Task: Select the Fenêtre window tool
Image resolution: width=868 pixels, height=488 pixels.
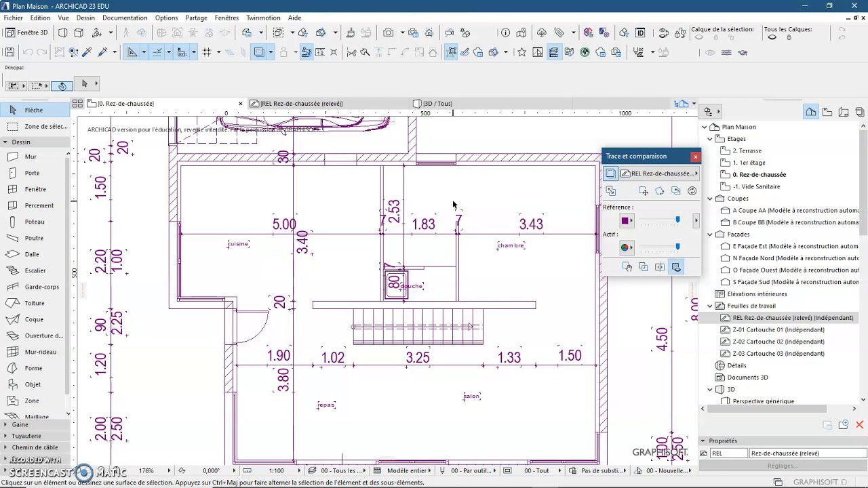Action: pyautogui.click(x=35, y=189)
